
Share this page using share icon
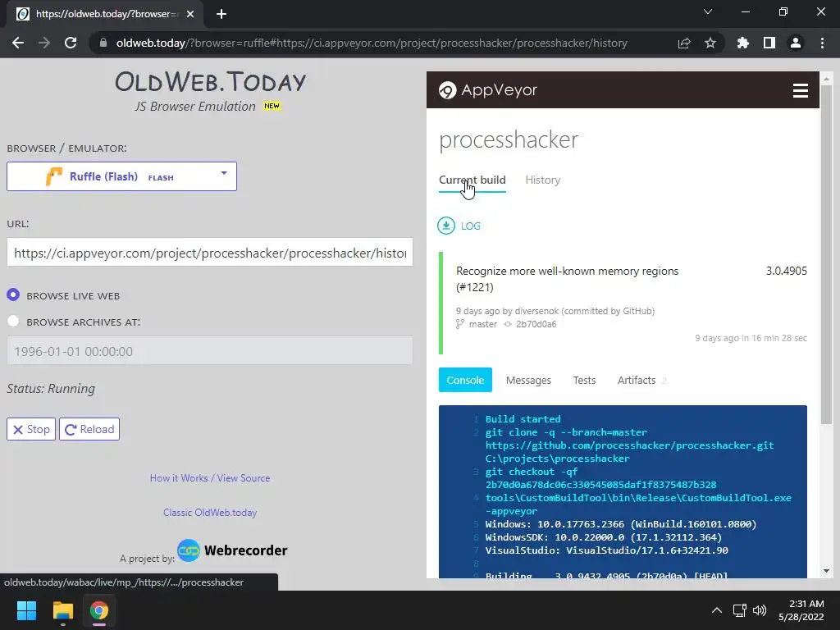coord(684,43)
